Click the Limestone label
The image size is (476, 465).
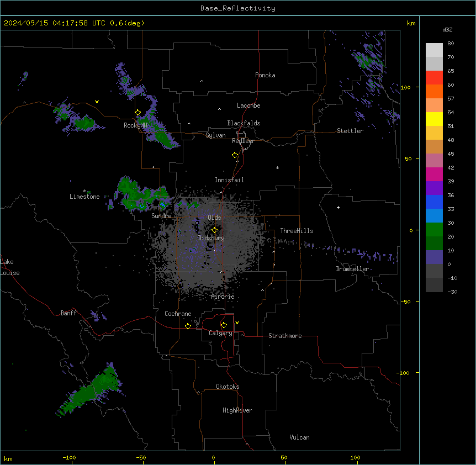(84, 197)
